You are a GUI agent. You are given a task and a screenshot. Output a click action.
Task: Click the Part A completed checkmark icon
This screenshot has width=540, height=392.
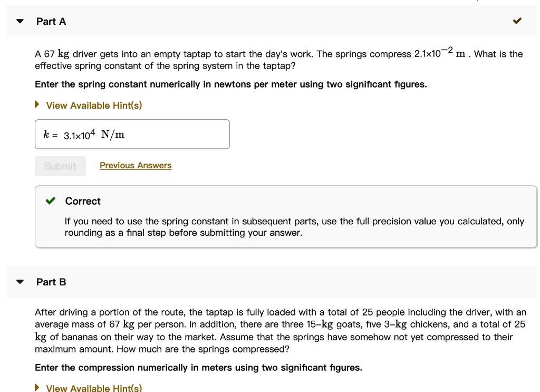(517, 22)
